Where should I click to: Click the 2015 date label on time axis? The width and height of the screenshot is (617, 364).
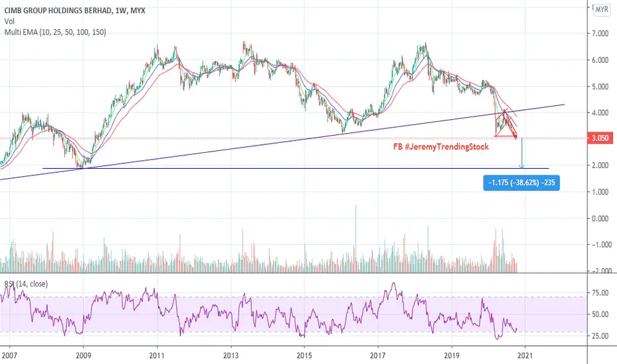coord(304,356)
